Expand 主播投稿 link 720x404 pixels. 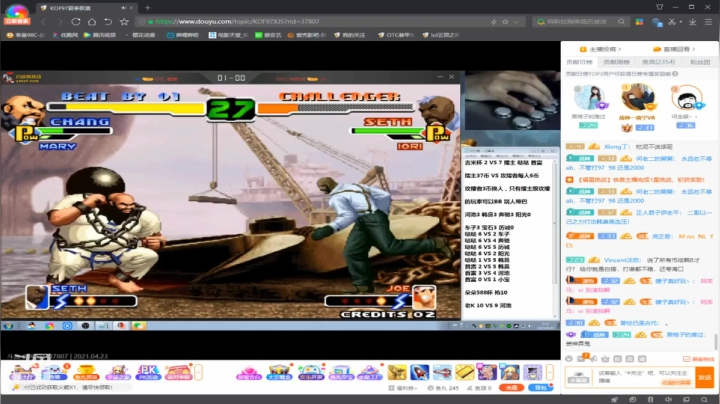click(x=600, y=49)
